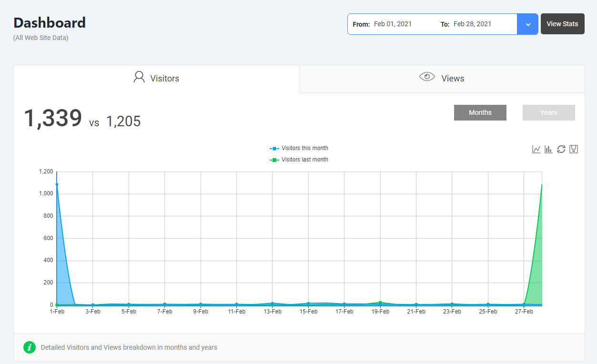Switch chart to bar chart view icon
The width and height of the screenshot is (597, 364).
point(549,149)
